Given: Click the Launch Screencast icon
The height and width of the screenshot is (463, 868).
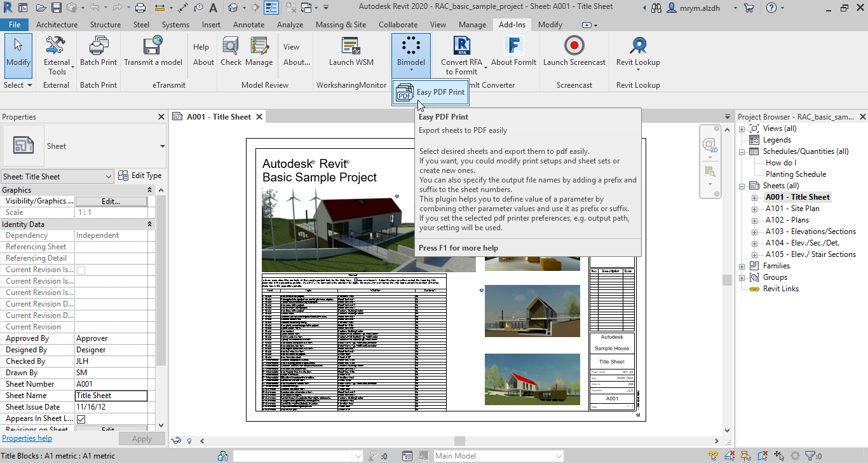Looking at the screenshot, I should point(574,47).
